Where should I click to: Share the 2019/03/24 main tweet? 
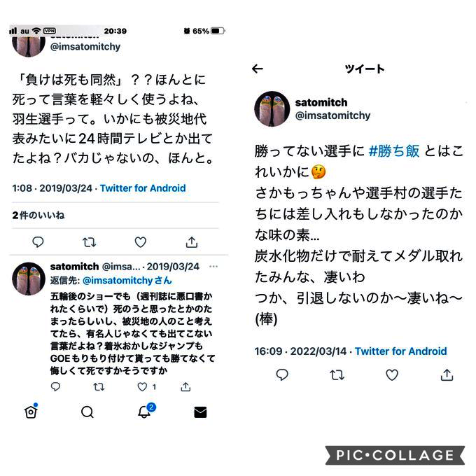[x=192, y=242]
